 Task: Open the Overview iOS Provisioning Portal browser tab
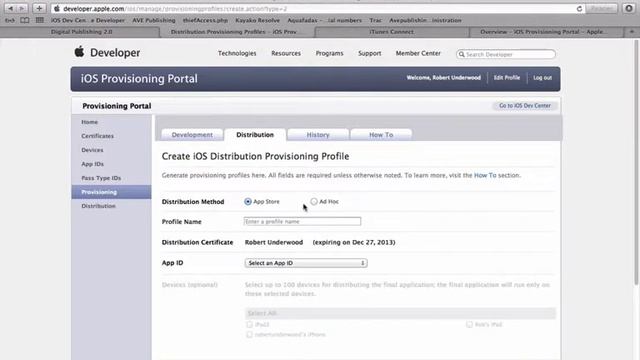543,32
